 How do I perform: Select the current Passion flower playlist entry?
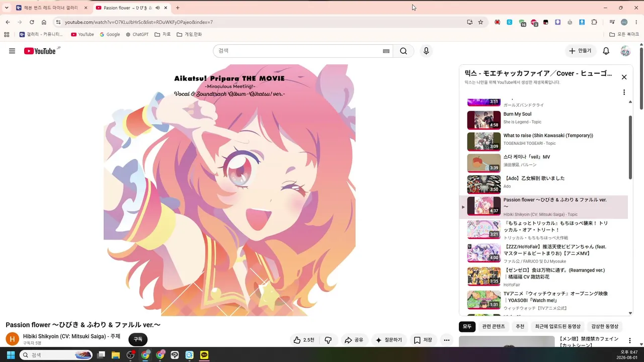pyautogui.click(x=543, y=206)
